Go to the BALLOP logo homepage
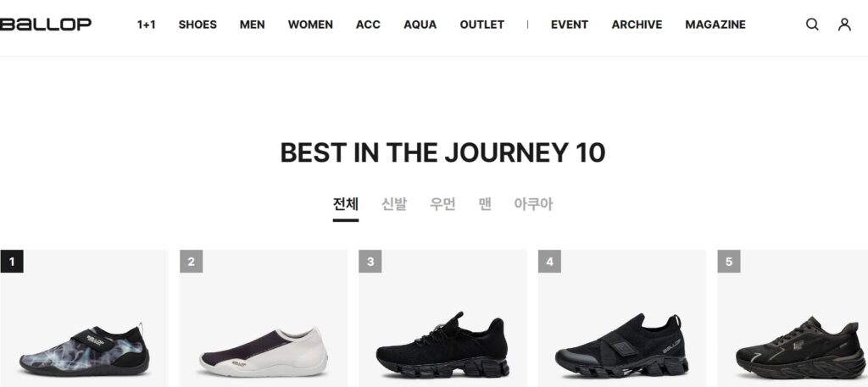The image size is (868, 387). (x=46, y=25)
